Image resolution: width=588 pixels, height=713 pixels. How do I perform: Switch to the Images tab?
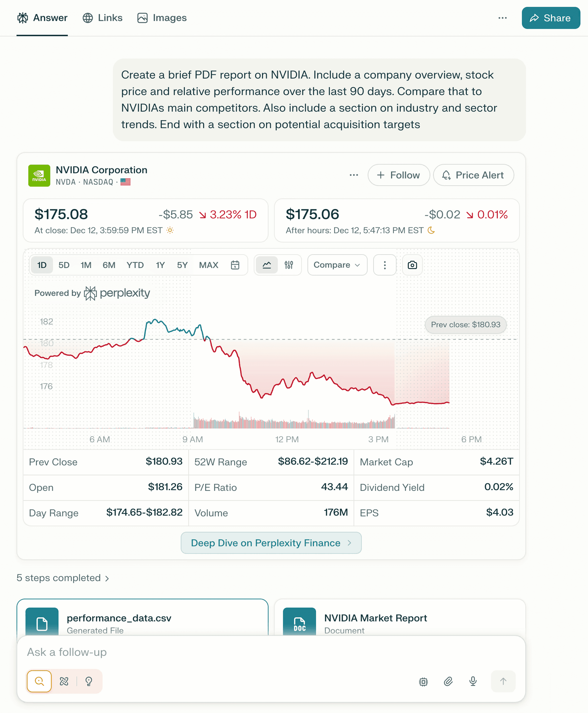coord(162,18)
